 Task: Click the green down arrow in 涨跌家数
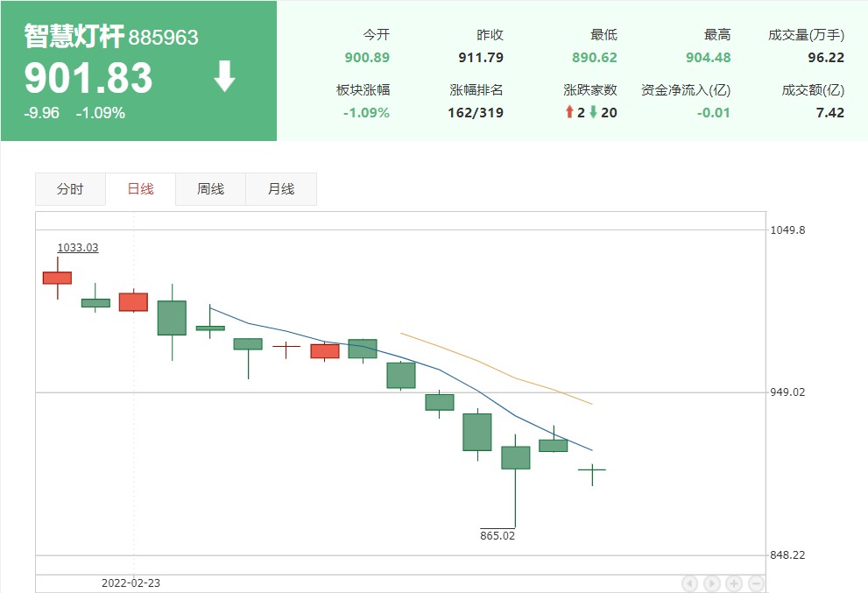[593, 112]
